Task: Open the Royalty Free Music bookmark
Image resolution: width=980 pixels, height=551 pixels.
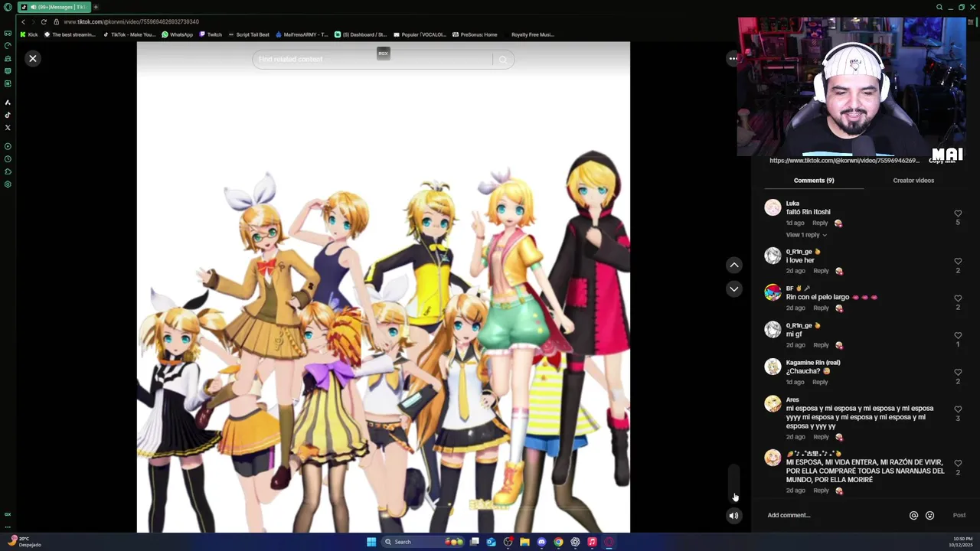Action: (532, 34)
